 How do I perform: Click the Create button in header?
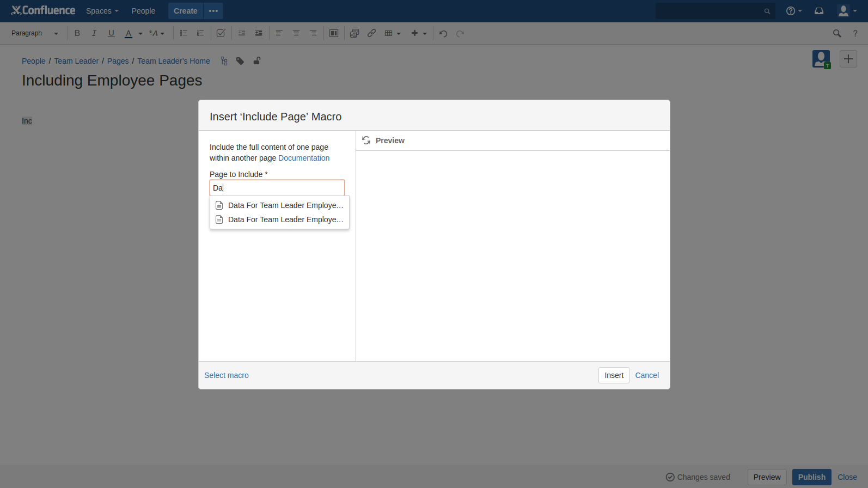185,11
